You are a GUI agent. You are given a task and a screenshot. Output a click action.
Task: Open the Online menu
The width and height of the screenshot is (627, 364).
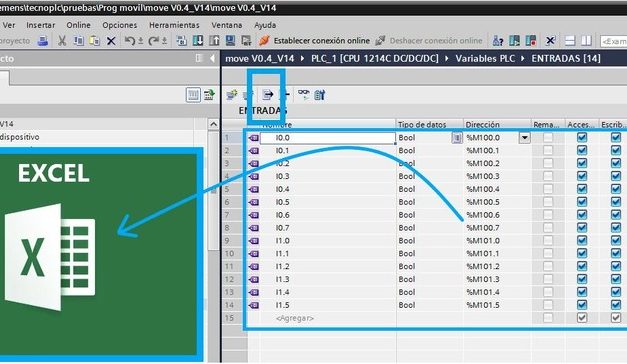78,25
